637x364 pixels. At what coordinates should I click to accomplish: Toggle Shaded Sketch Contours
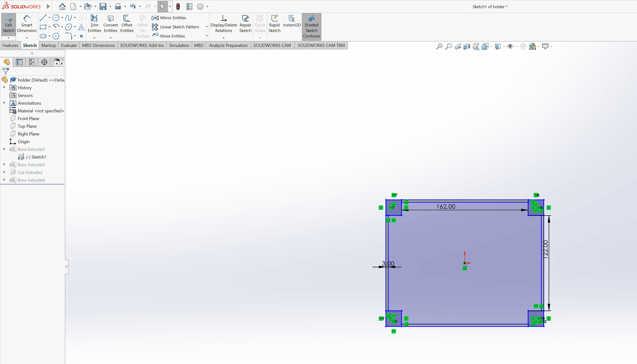coord(311,27)
